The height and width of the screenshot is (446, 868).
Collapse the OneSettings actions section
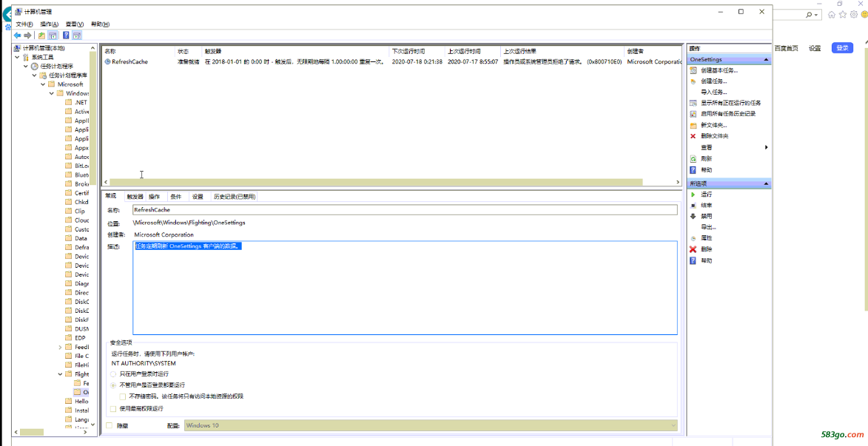click(x=766, y=59)
